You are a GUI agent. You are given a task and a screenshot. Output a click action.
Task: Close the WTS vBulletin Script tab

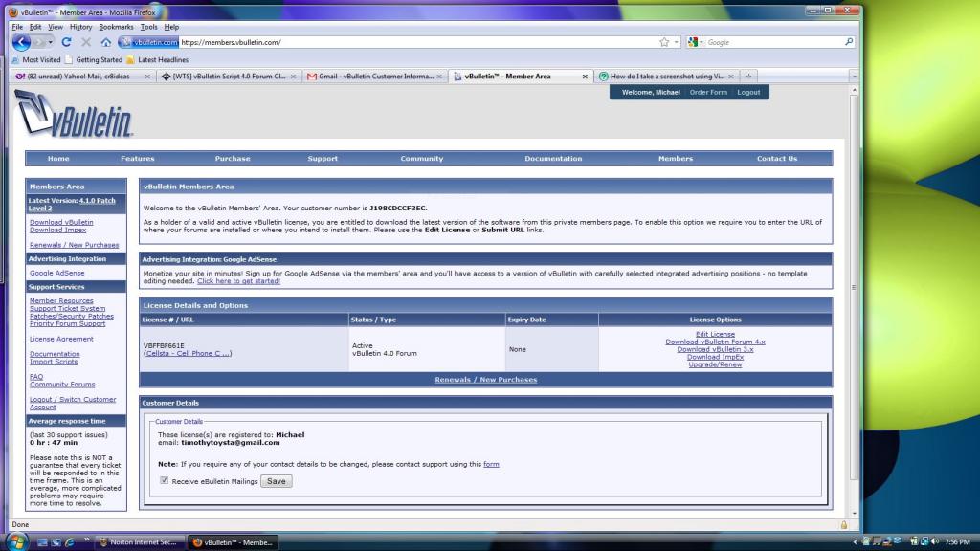point(293,77)
